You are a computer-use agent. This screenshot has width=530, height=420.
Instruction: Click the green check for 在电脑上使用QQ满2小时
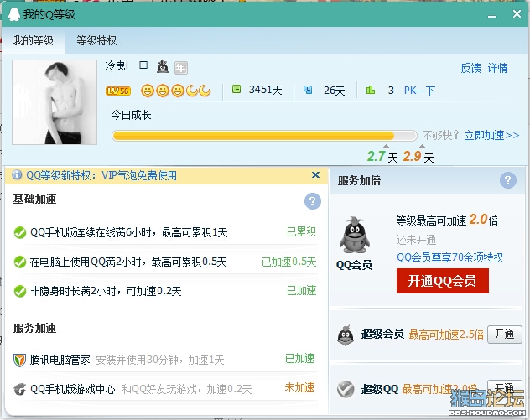coord(20,262)
